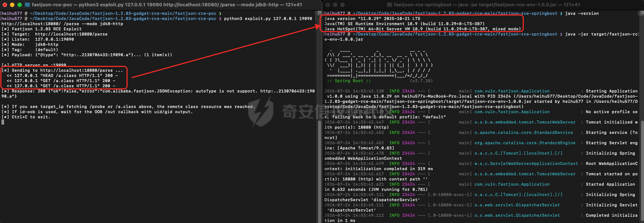Click the scrollbar of the fastjson-rce-poc terminal
Image resolution: width=644 pixels, height=223 pixels.
point(319,172)
